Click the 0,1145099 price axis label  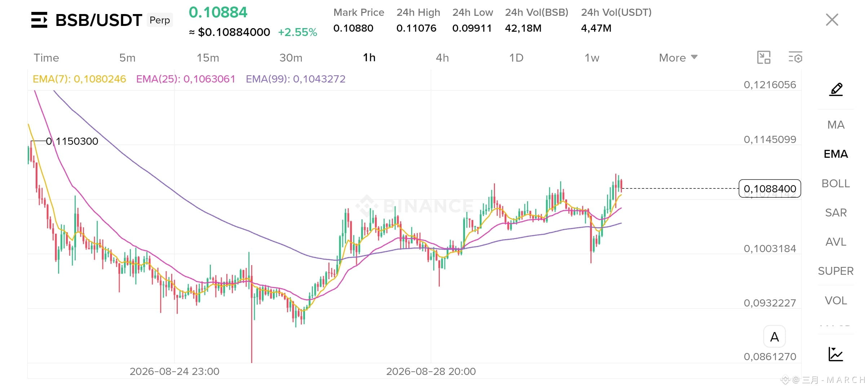coord(770,139)
